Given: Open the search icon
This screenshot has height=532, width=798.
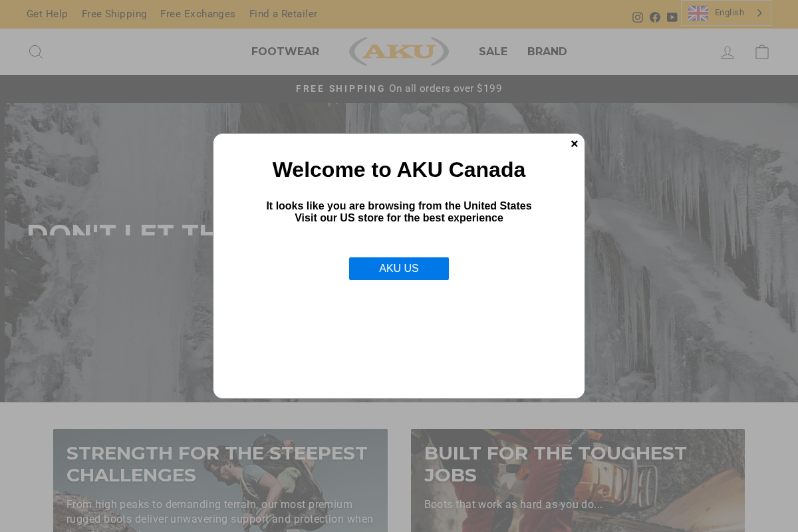Looking at the screenshot, I should 37,51.
